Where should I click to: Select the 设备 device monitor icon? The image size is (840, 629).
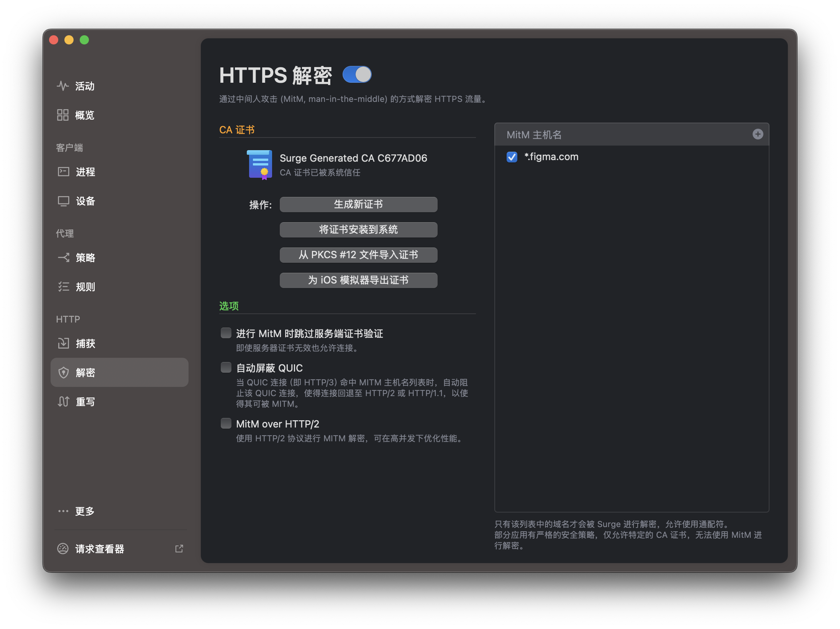pos(63,201)
